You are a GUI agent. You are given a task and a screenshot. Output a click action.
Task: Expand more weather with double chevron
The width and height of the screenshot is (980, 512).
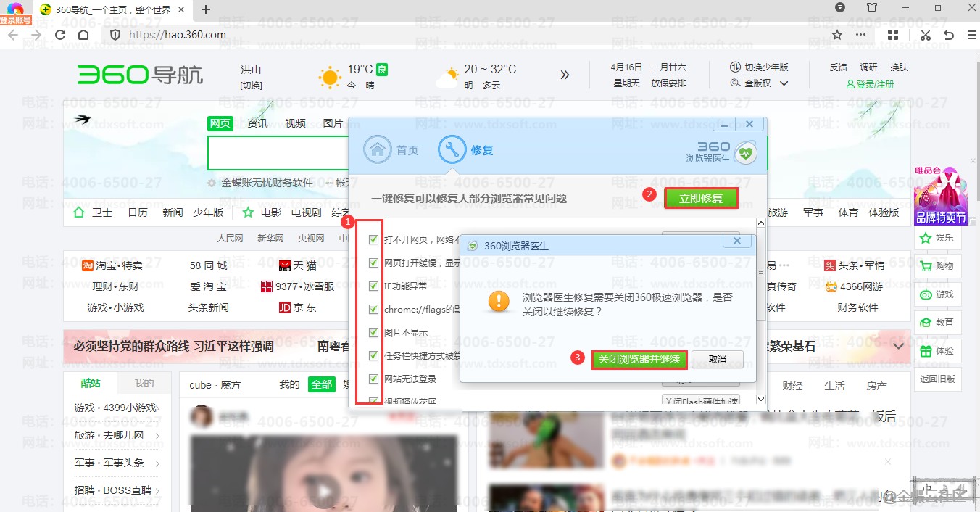[x=565, y=75]
